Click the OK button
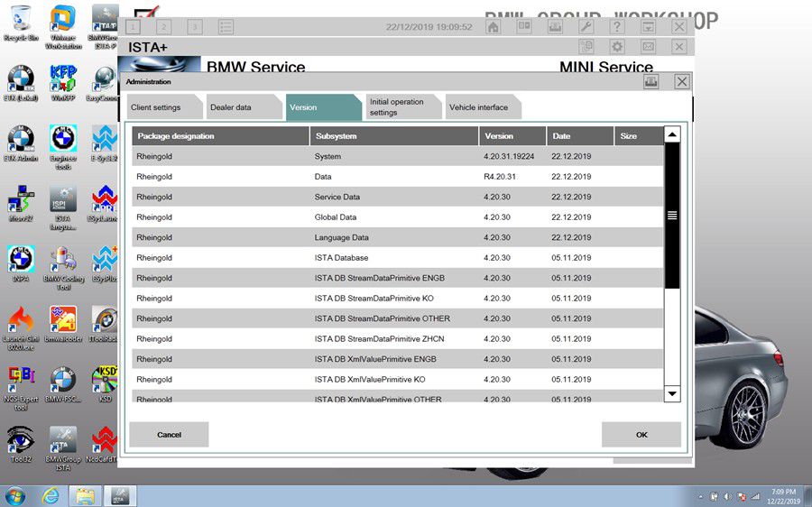This screenshot has height=507, width=812. coord(641,435)
